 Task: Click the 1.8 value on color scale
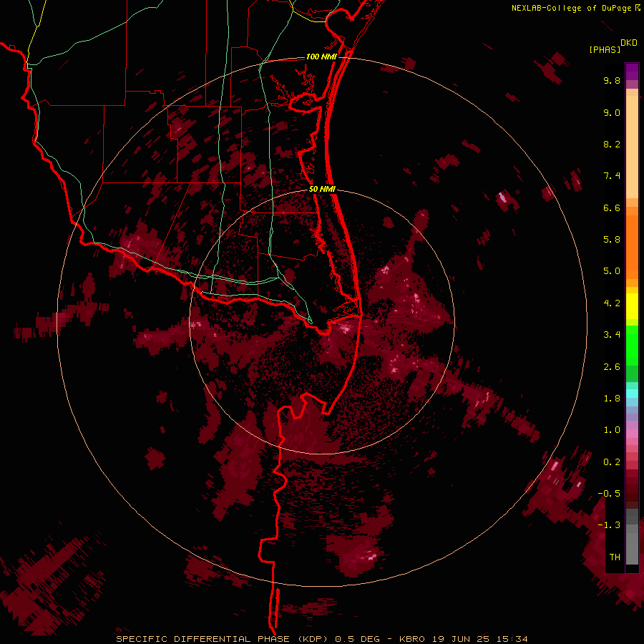coord(612,399)
